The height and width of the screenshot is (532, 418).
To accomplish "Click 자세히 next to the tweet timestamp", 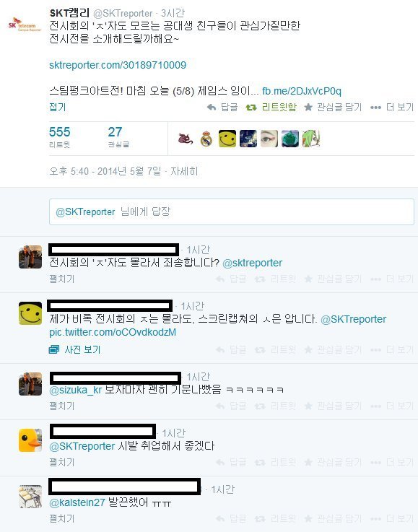I will (x=184, y=171).
